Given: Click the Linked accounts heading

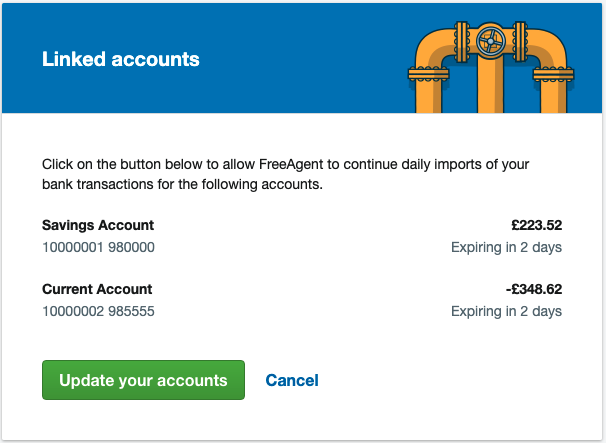Looking at the screenshot, I should point(121,59).
